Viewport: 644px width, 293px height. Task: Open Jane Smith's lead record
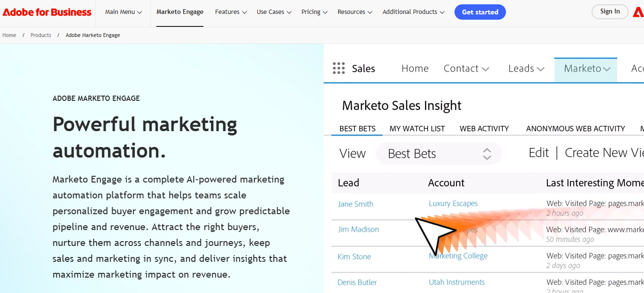355,204
